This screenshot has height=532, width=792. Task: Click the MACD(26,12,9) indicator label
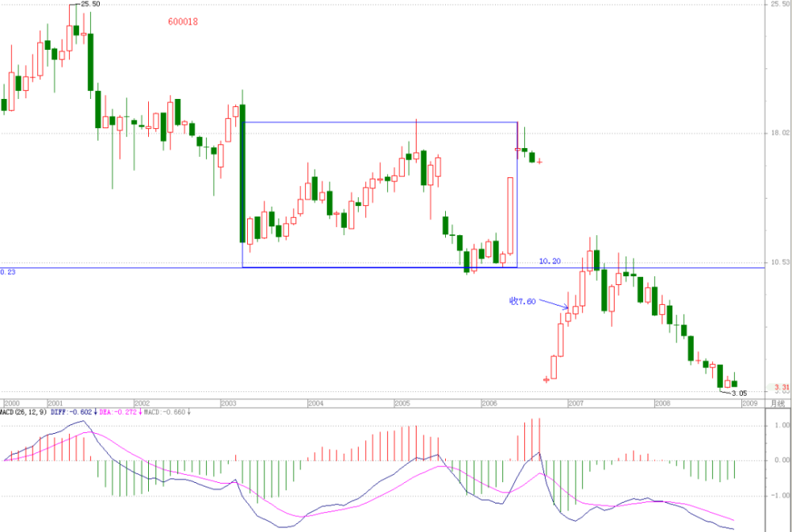[23, 412]
